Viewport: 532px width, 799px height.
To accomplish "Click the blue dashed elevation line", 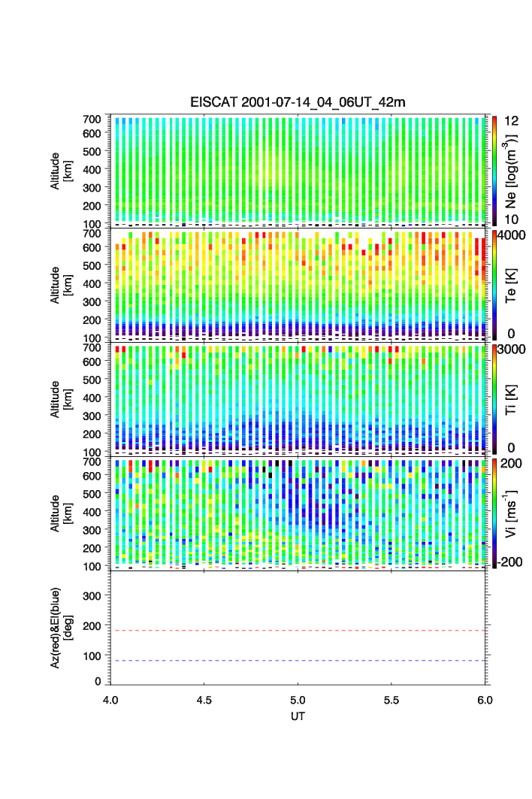I will [301, 661].
